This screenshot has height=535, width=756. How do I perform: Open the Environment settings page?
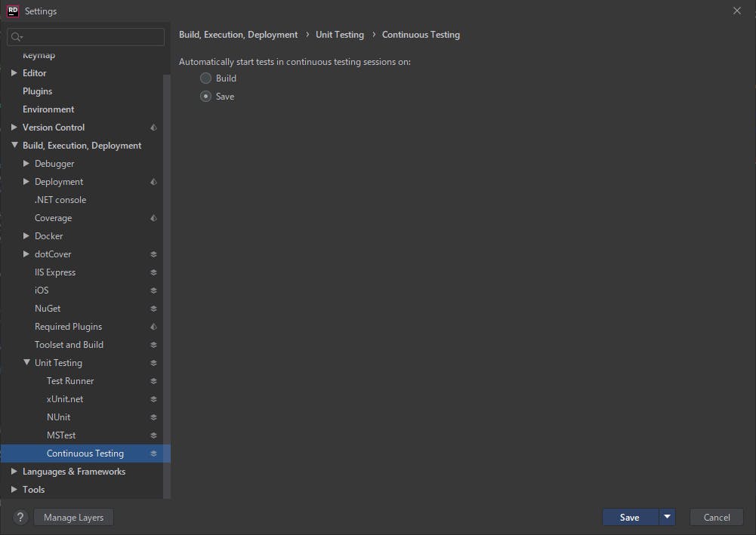click(x=48, y=109)
